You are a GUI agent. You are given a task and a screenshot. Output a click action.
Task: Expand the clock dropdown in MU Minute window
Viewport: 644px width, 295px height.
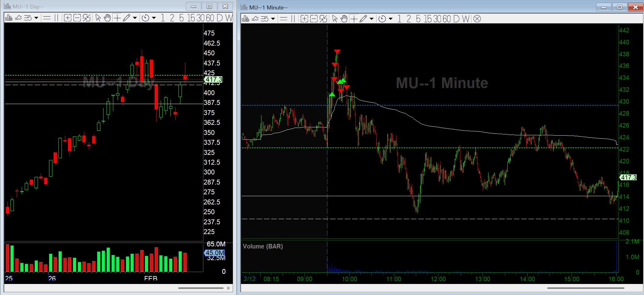coord(390,19)
